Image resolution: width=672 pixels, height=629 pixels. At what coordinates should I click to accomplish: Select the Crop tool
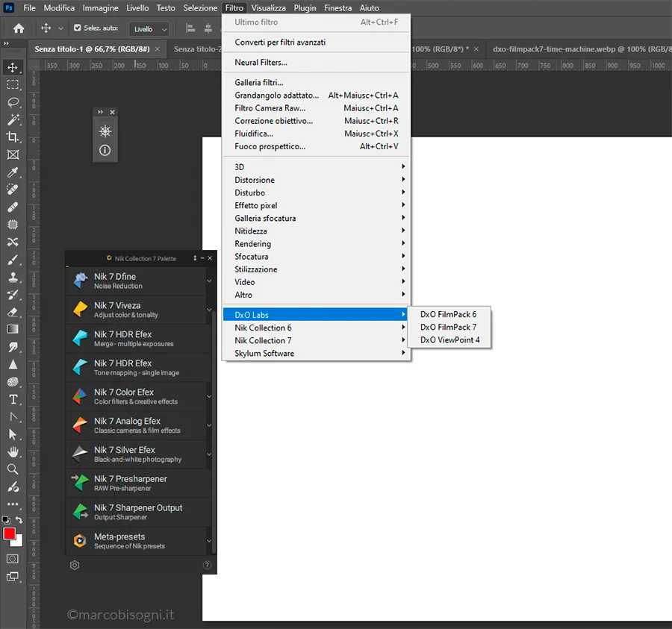pos(13,137)
